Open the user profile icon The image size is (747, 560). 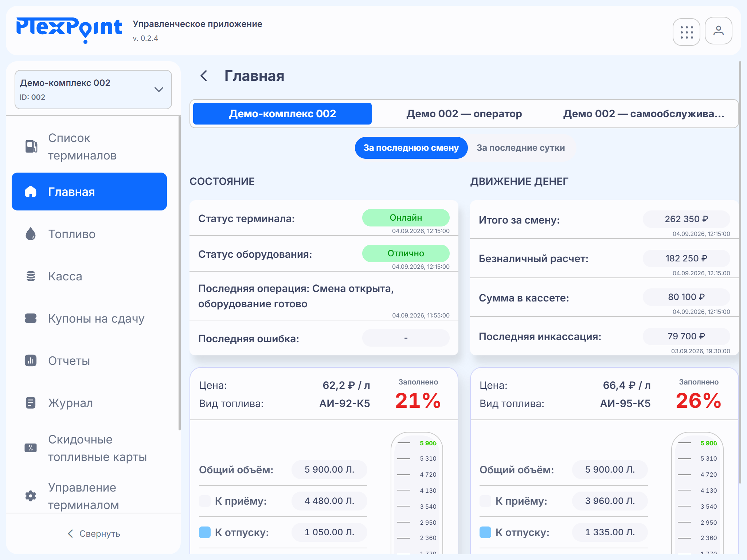(718, 31)
